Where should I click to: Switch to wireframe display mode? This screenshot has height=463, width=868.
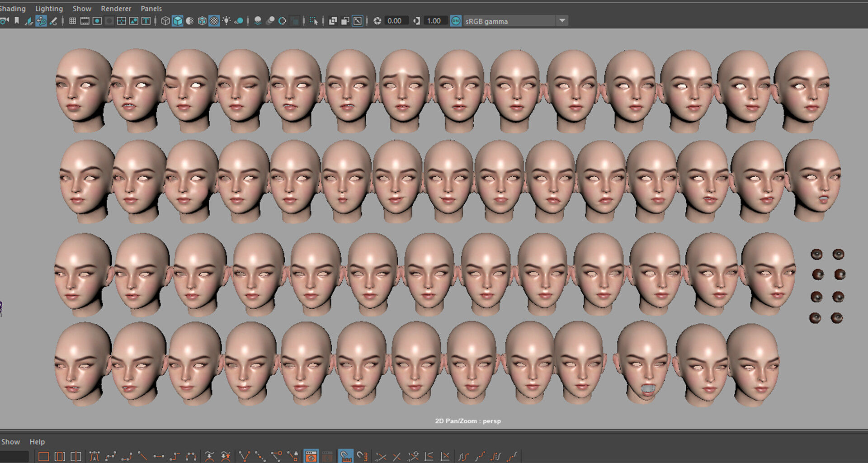[x=165, y=21]
